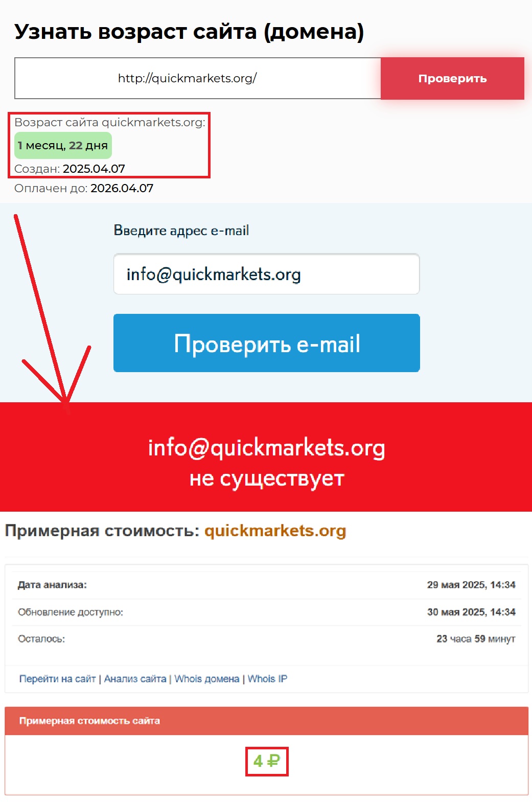
Task: Click the Обновление доступно value 30 мая 2025
Action: (x=471, y=612)
